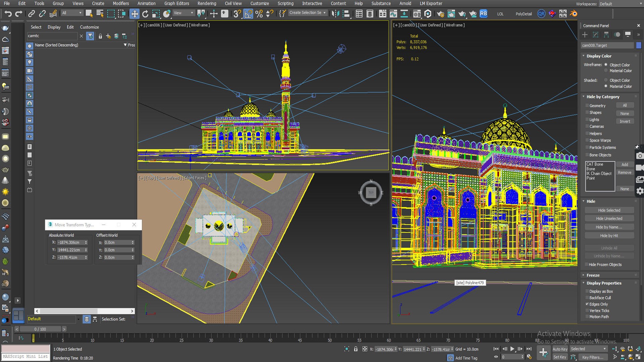Screen dimensions: 644x362
Task: Open the Display tab in Command Panel
Action: tap(628, 35)
